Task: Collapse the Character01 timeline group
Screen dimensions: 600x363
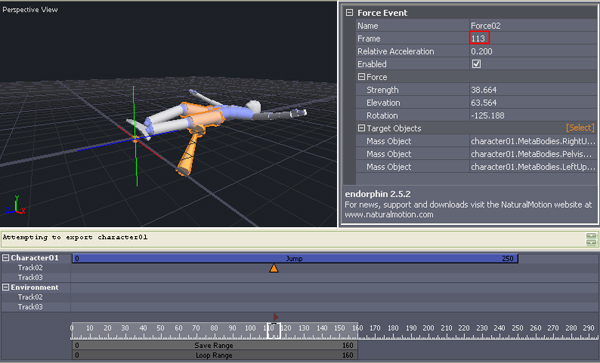Action: (x=6, y=258)
